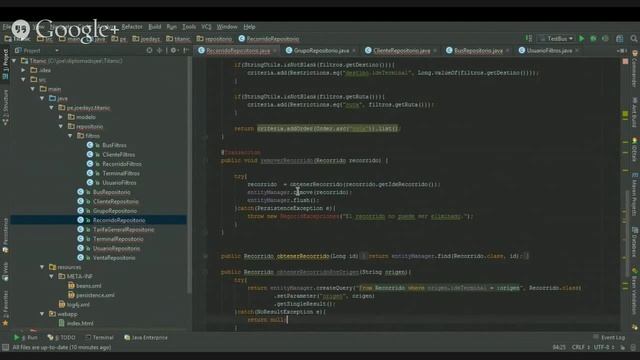This screenshot has height=360, width=640.
Task: Open the Window menu
Action: [227, 27]
